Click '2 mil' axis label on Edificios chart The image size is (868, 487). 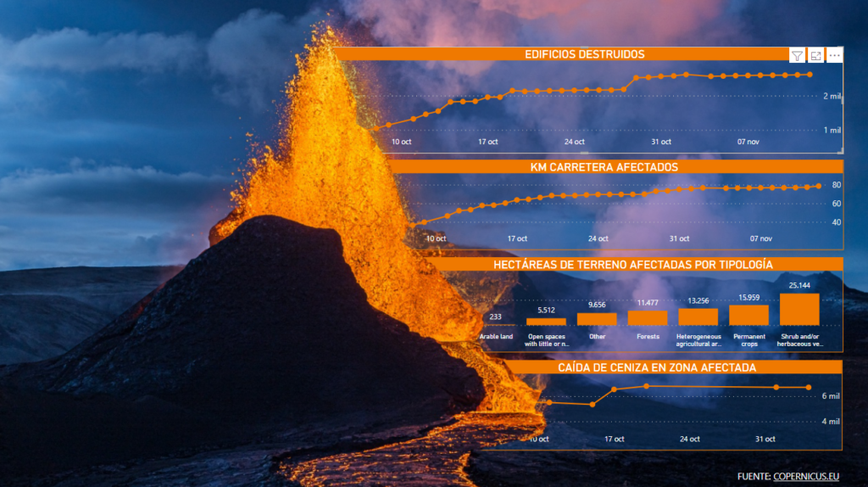point(832,97)
